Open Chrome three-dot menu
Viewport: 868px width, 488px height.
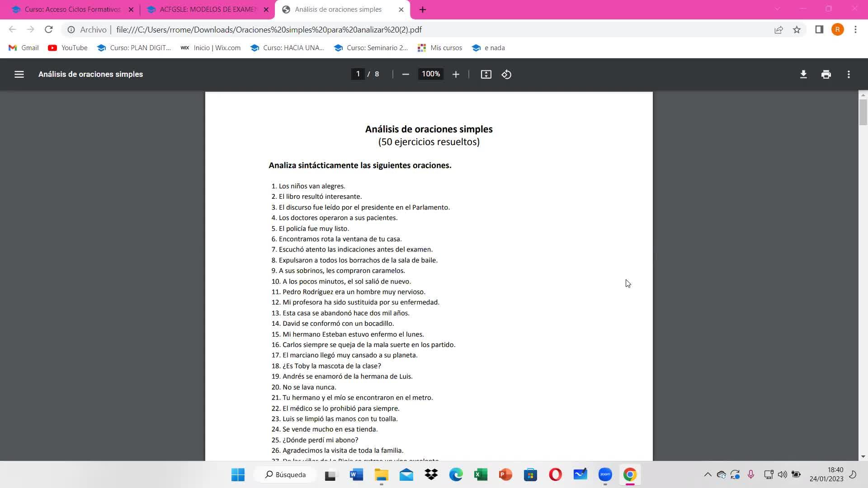855,30
